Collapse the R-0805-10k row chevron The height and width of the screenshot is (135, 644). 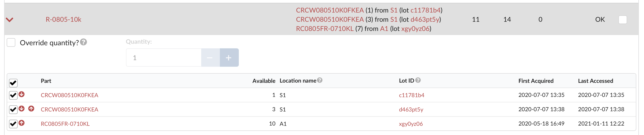(9, 20)
